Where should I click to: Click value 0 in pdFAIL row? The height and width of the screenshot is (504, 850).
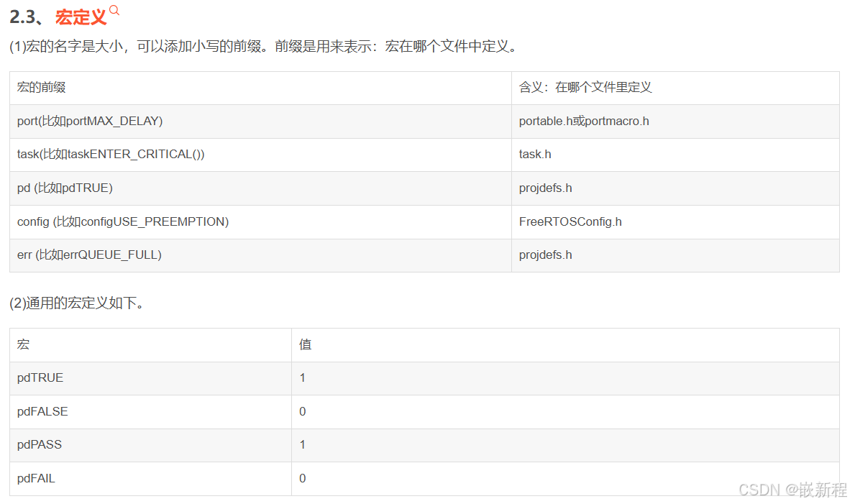click(565, 479)
